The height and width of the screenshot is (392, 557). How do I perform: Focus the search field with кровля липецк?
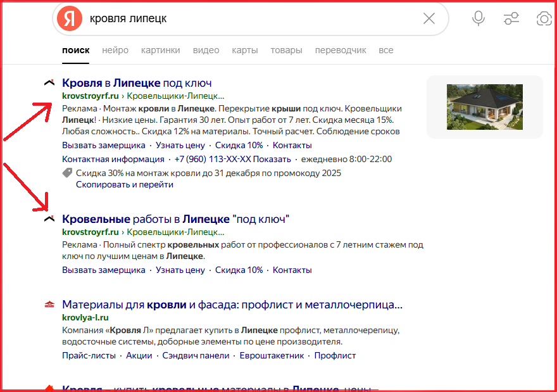pyautogui.click(x=252, y=18)
